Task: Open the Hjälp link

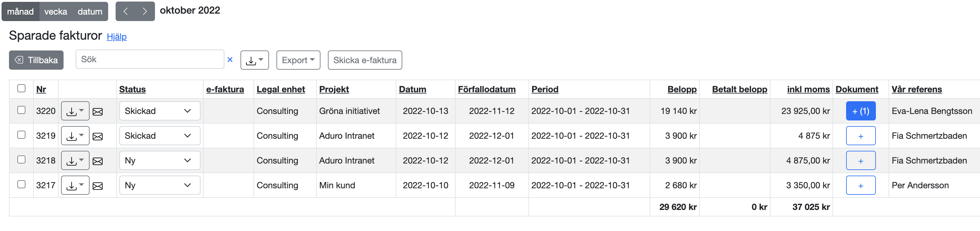Action: coord(117,37)
